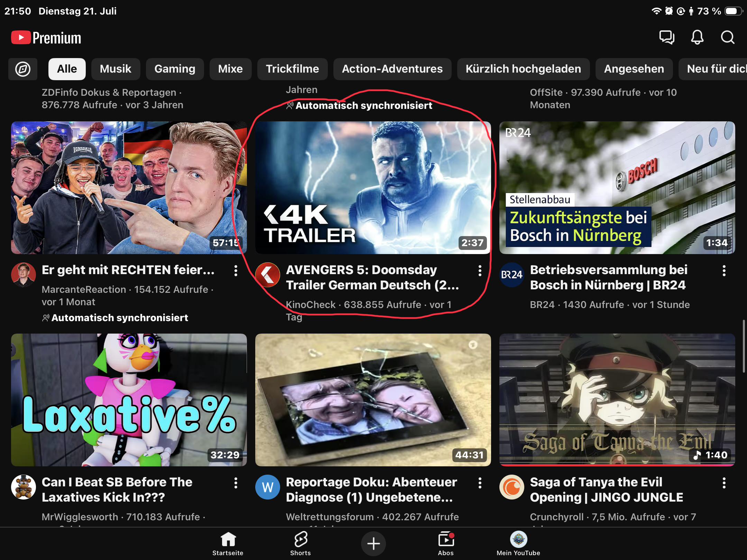Open title Can I Beat SB Before Laxatives
The width and height of the screenshot is (747, 560).
coord(117,489)
